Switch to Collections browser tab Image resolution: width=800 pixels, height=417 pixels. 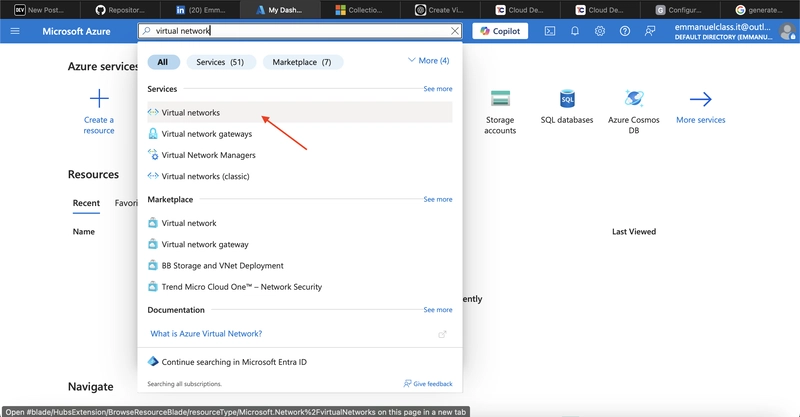pyautogui.click(x=360, y=10)
